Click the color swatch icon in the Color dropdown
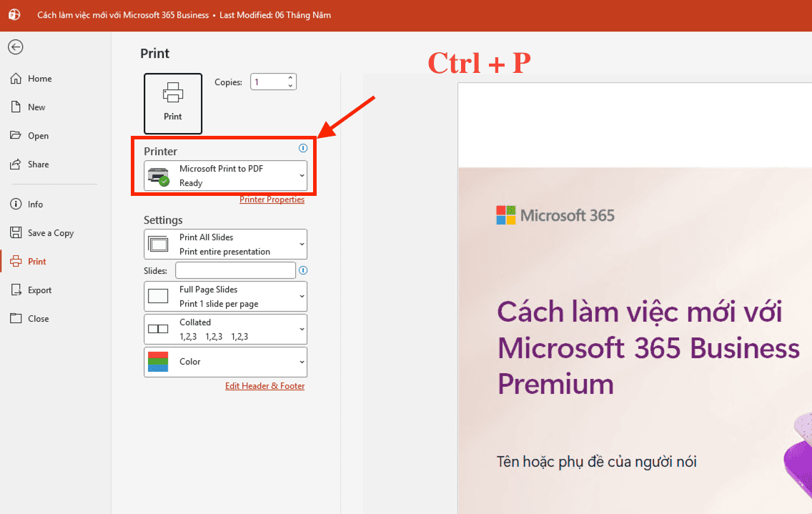Viewport: 812px width, 514px height. pos(158,362)
